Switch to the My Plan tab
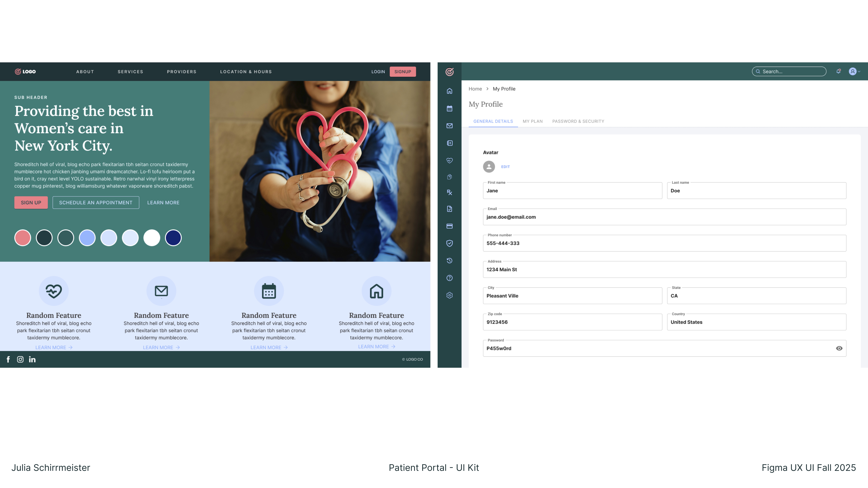The width and height of the screenshot is (868, 488). [x=532, y=121]
